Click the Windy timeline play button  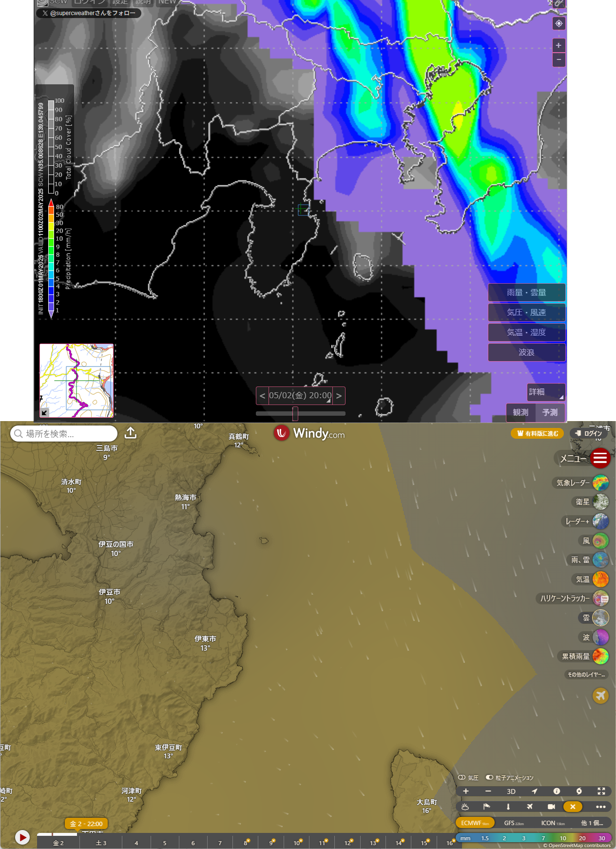(22, 837)
